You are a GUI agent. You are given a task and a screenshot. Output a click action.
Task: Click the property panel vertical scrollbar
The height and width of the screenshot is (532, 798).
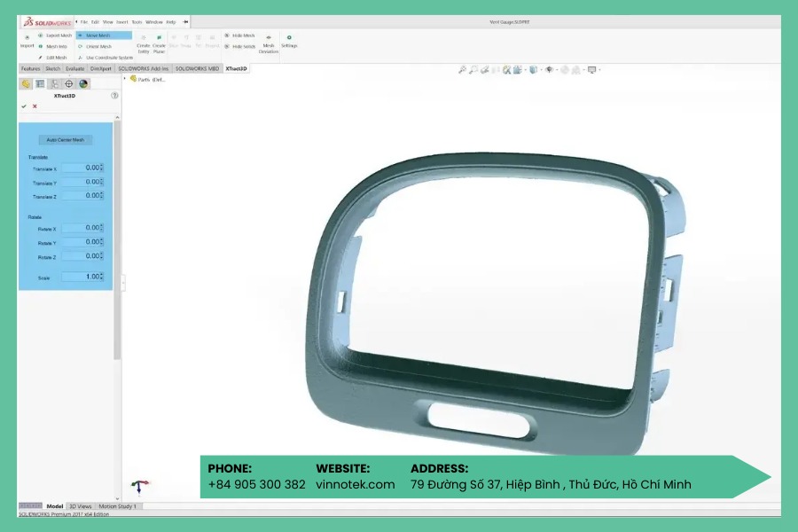117,241
